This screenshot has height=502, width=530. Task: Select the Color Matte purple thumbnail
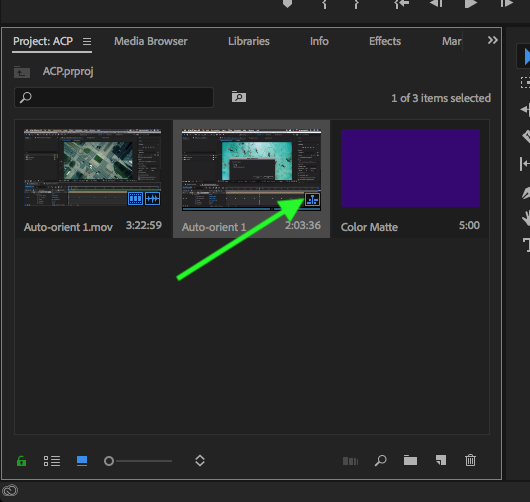[x=410, y=168]
